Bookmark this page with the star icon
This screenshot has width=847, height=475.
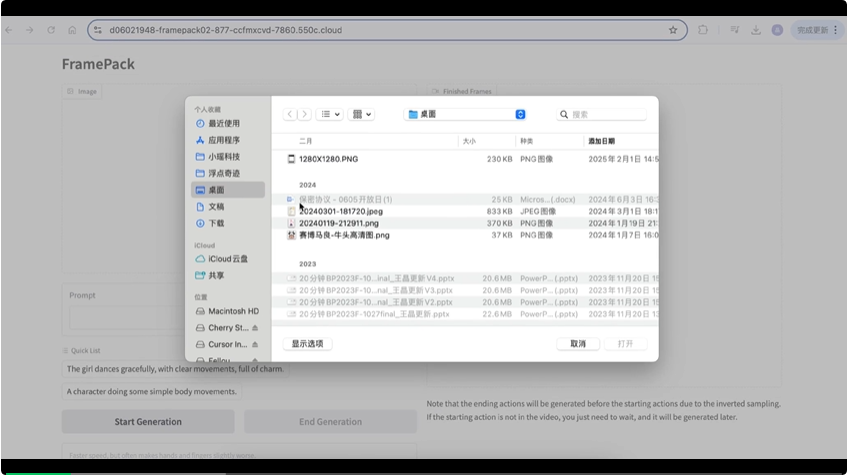(x=673, y=30)
